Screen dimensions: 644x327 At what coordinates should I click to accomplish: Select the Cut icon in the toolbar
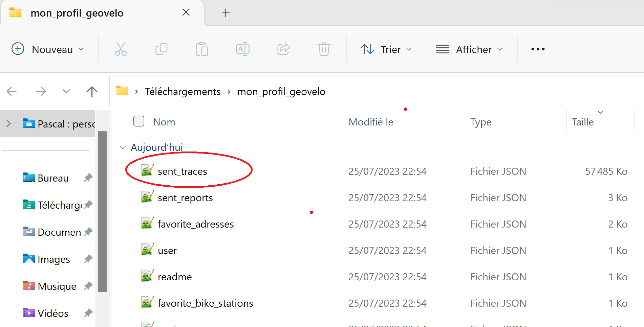coord(121,49)
